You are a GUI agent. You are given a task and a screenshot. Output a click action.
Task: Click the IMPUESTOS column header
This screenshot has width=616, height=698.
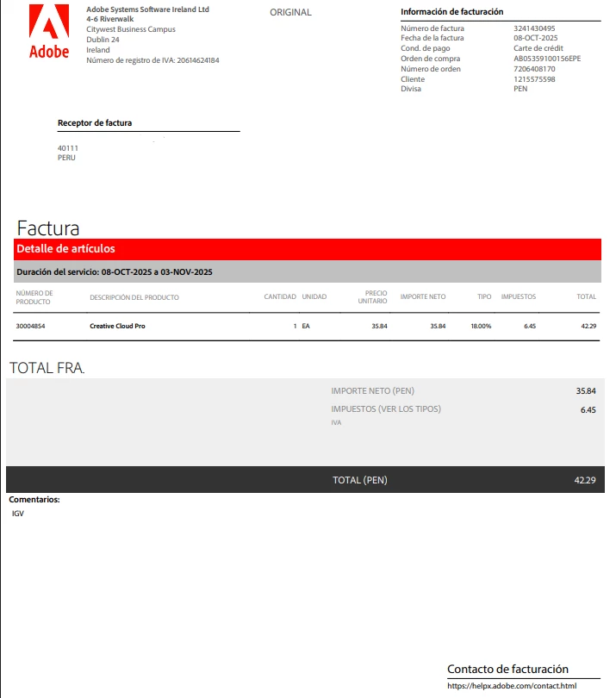tap(519, 297)
